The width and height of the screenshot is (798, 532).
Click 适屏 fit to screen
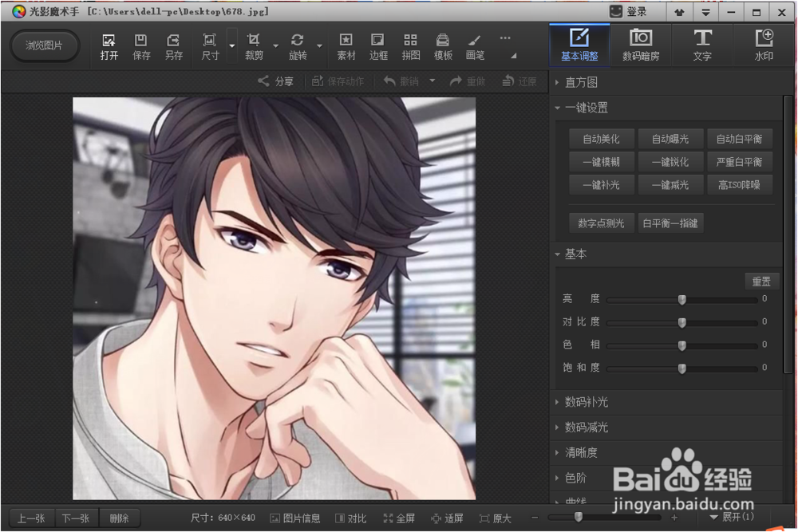448,518
